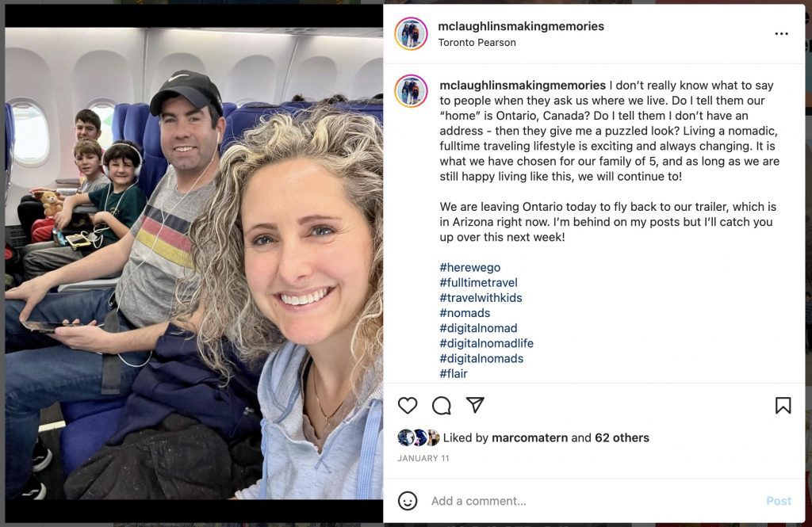Open comments via speech bubble icon
Screen dimensions: 812x527
point(441,406)
